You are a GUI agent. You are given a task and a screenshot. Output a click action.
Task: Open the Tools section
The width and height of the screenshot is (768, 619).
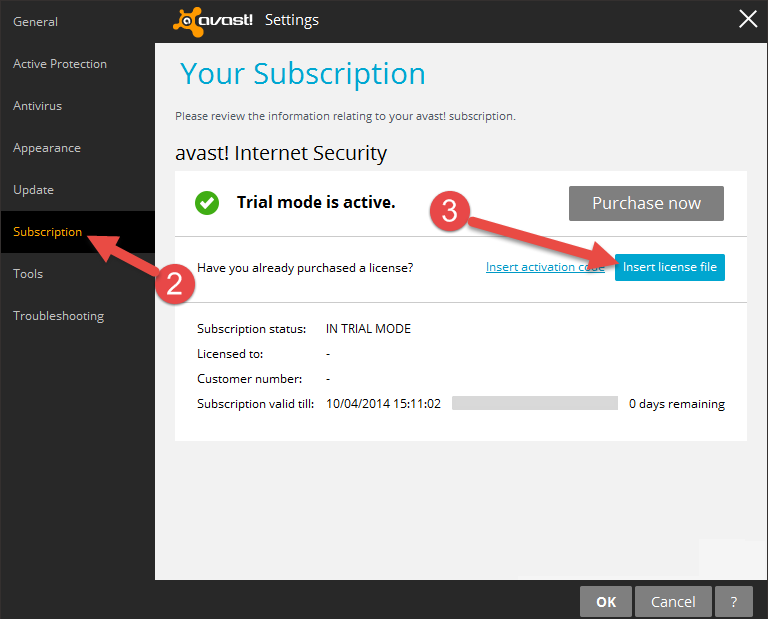(28, 274)
